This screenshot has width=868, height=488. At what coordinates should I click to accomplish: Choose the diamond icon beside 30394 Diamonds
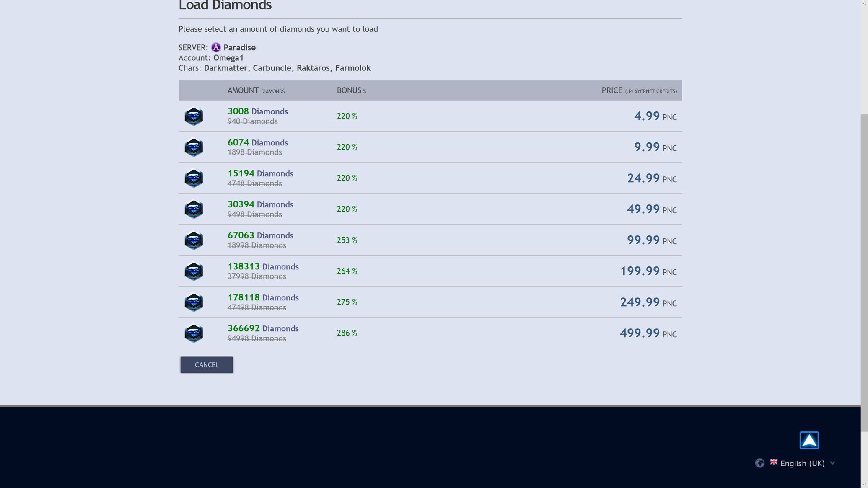pyautogui.click(x=194, y=209)
